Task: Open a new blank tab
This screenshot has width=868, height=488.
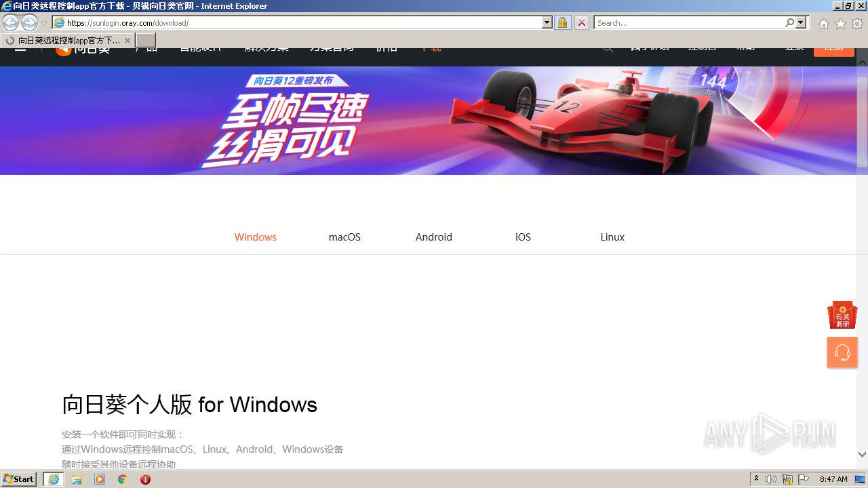Action: 146,40
